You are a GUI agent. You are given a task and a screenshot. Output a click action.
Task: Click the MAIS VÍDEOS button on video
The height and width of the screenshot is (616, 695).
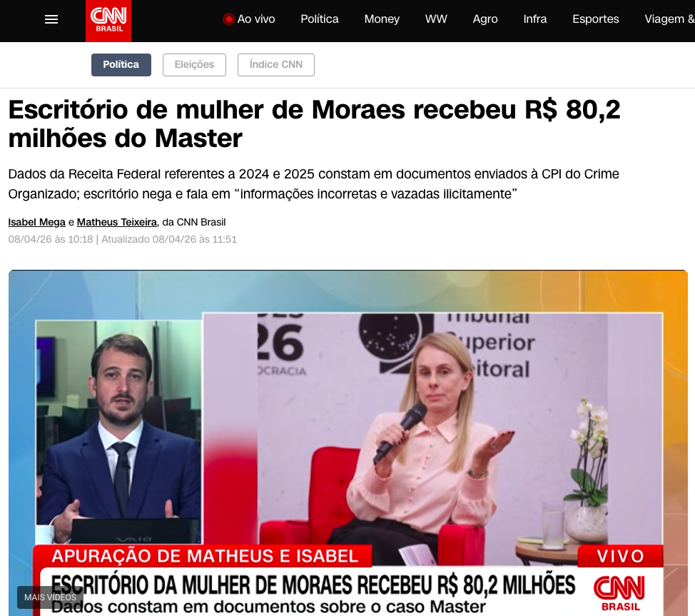(50, 597)
